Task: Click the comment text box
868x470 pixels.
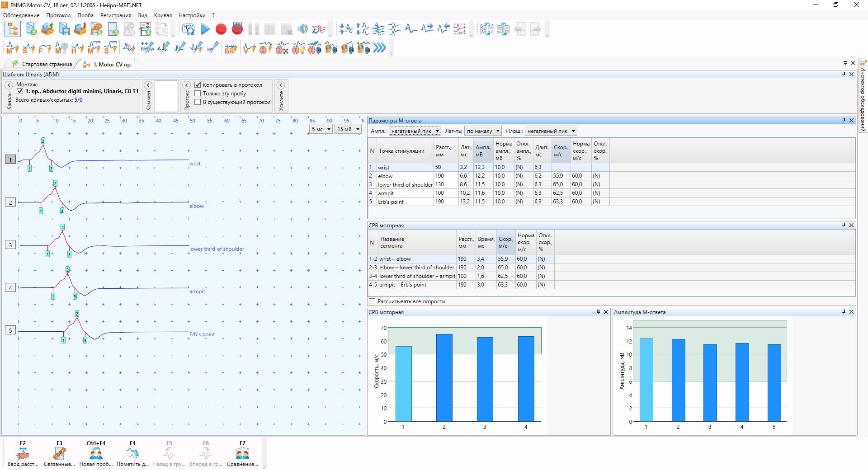Action: (166, 96)
